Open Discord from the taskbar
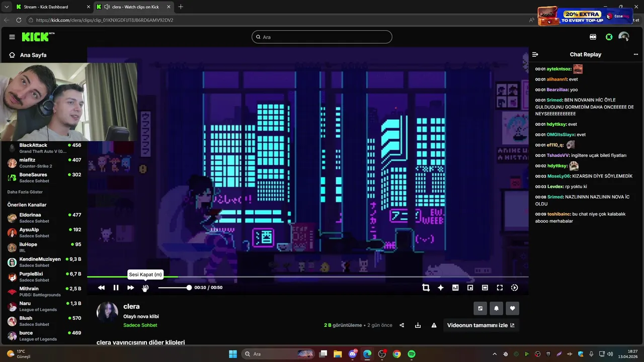Image resolution: width=644 pixels, height=362 pixels. click(x=352, y=354)
